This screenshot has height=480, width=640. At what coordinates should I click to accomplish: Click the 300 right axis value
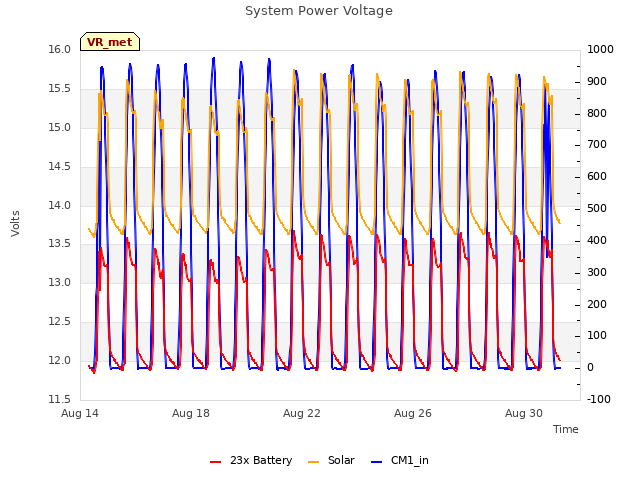coord(597,272)
